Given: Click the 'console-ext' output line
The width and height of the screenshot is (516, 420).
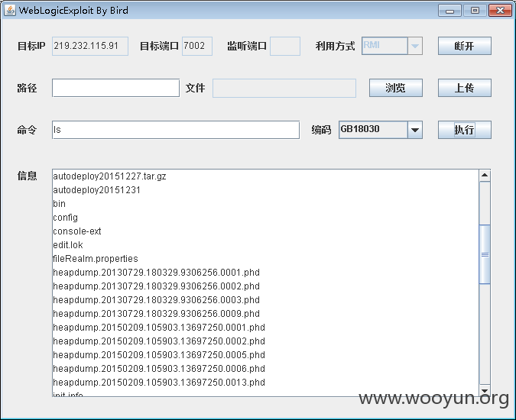Looking at the screenshot, I should coord(77,231).
